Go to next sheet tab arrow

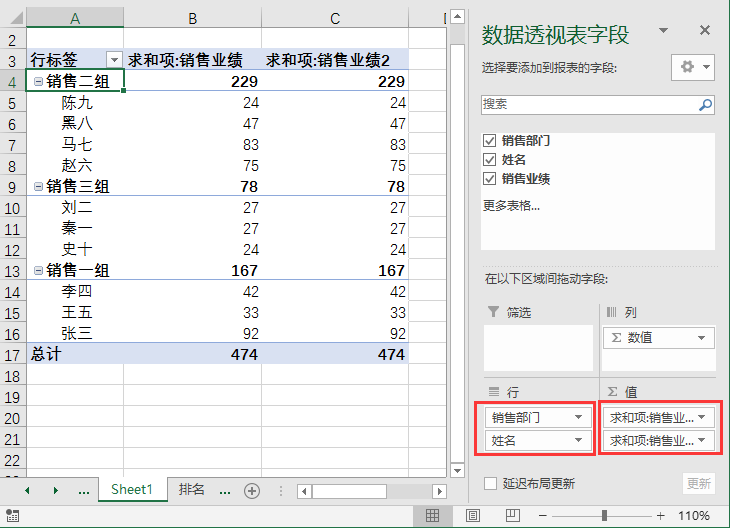(55, 491)
